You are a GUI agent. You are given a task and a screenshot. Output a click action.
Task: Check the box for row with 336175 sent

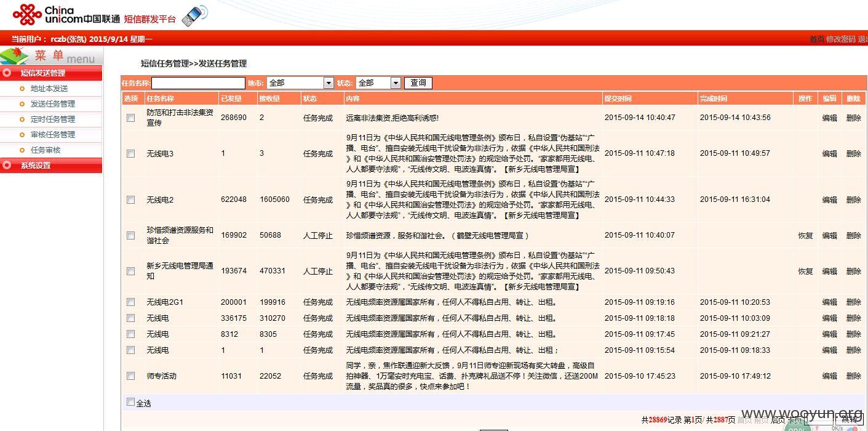coord(130,318)
